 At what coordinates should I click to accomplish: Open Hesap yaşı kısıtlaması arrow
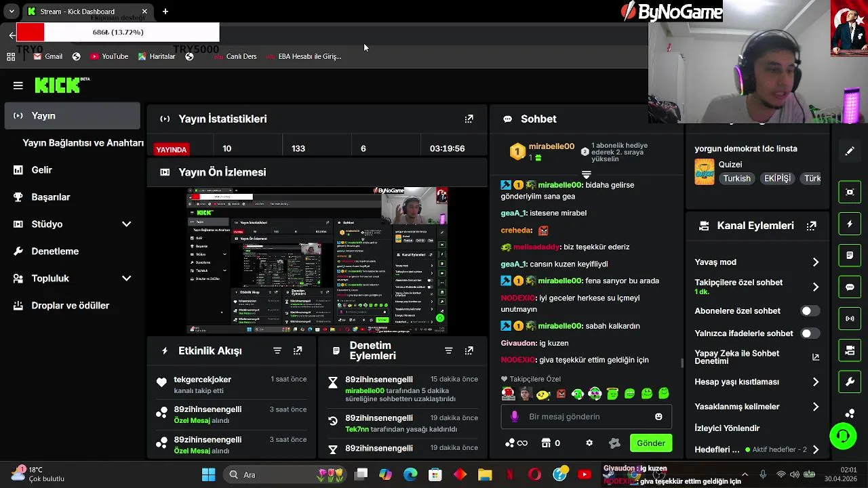point(816,382)
